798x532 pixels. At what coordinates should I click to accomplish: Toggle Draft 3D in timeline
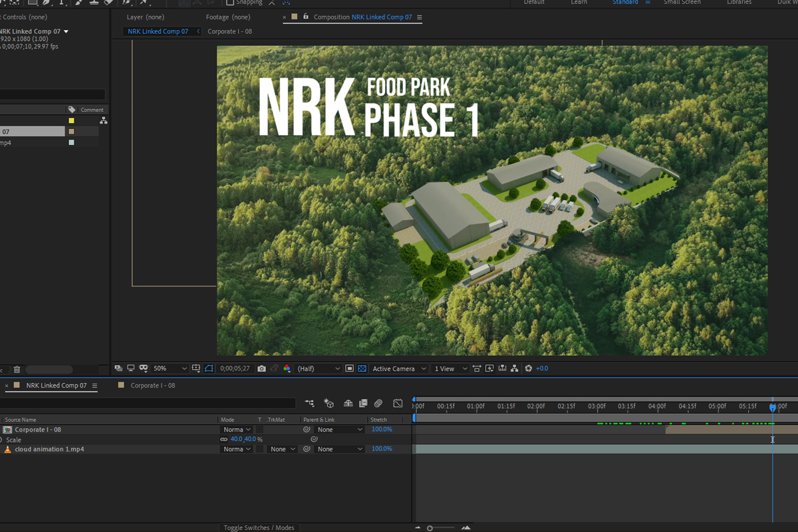point(329,404)
